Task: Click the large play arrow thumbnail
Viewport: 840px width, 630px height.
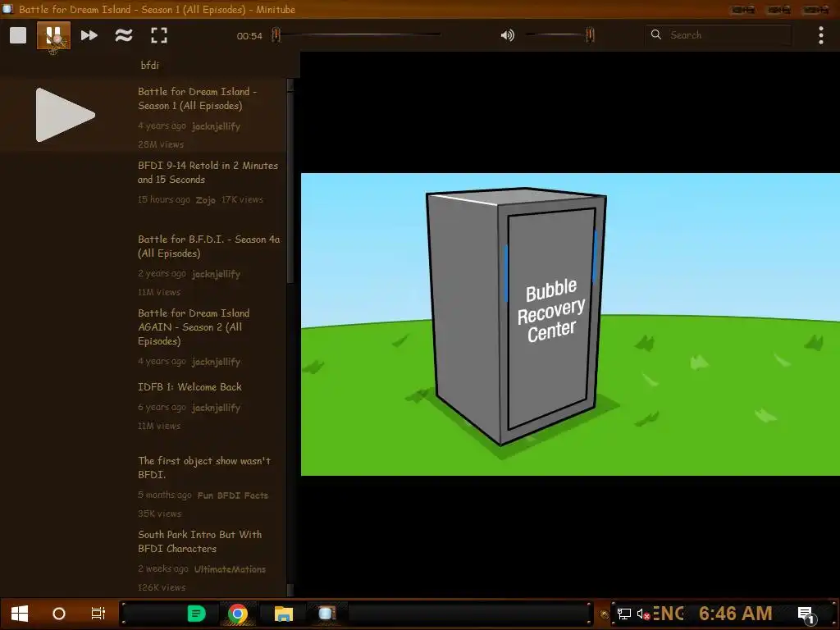Action: (x=66, y=115)
